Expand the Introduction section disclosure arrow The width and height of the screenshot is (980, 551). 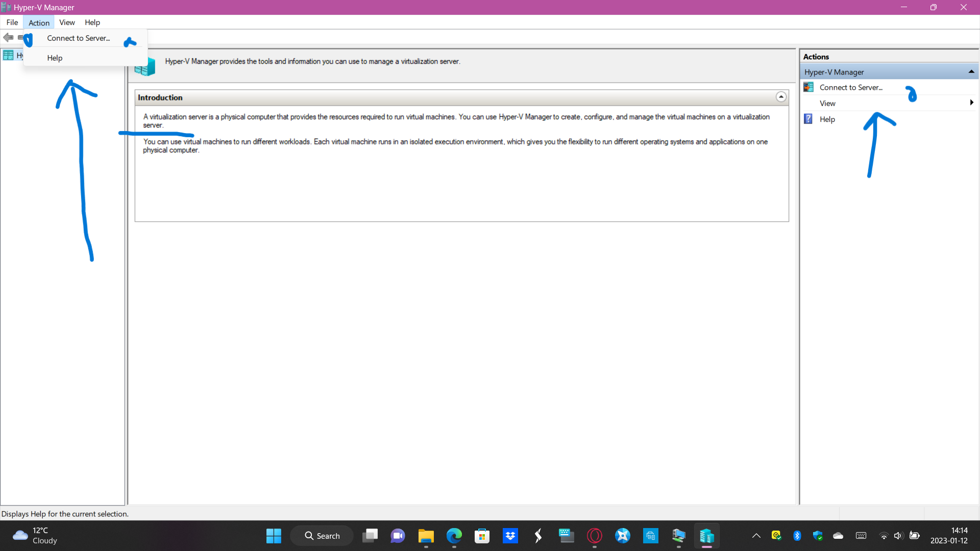coord(781,97)
